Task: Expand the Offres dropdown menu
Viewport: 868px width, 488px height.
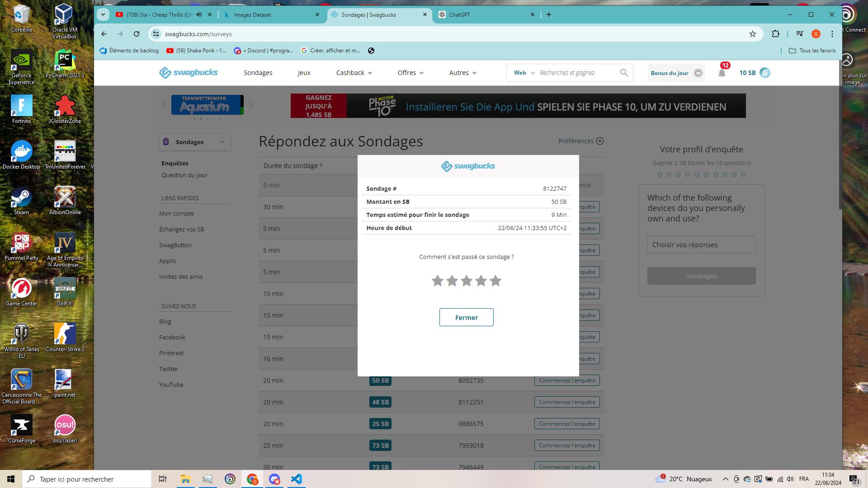Action: (x=410, y=73)
